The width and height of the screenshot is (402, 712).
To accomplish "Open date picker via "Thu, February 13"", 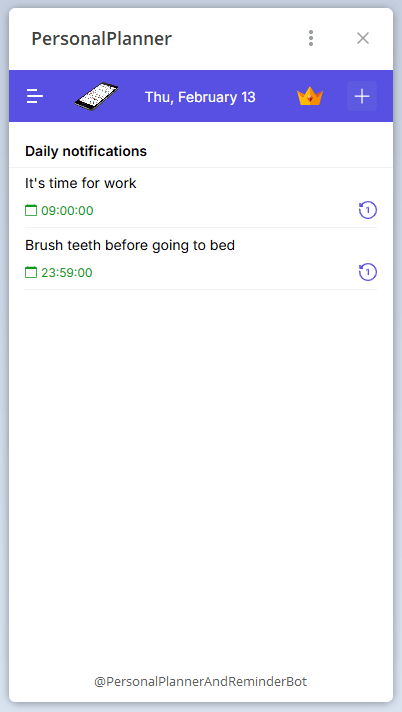I will point(200,97).
